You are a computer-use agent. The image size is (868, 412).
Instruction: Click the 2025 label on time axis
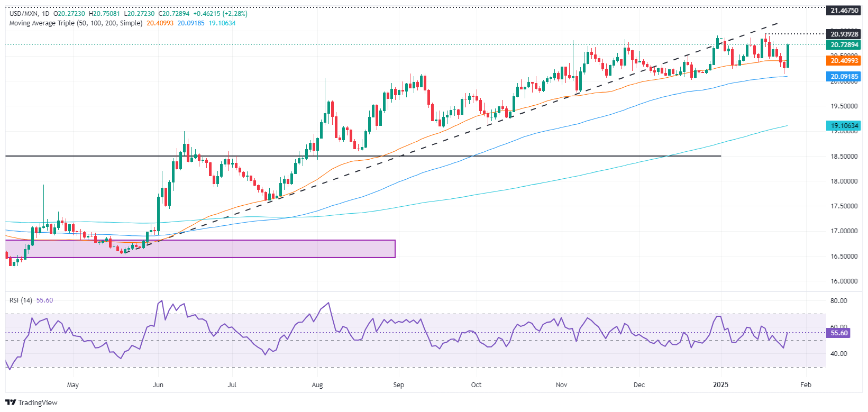click(720, 385)
